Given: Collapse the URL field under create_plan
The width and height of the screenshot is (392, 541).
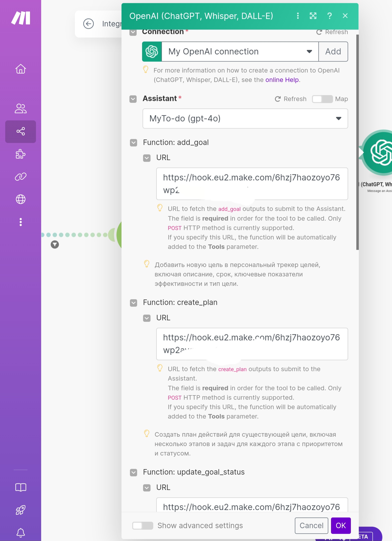Looking at the screenshot, I should (x=147, y=318).
